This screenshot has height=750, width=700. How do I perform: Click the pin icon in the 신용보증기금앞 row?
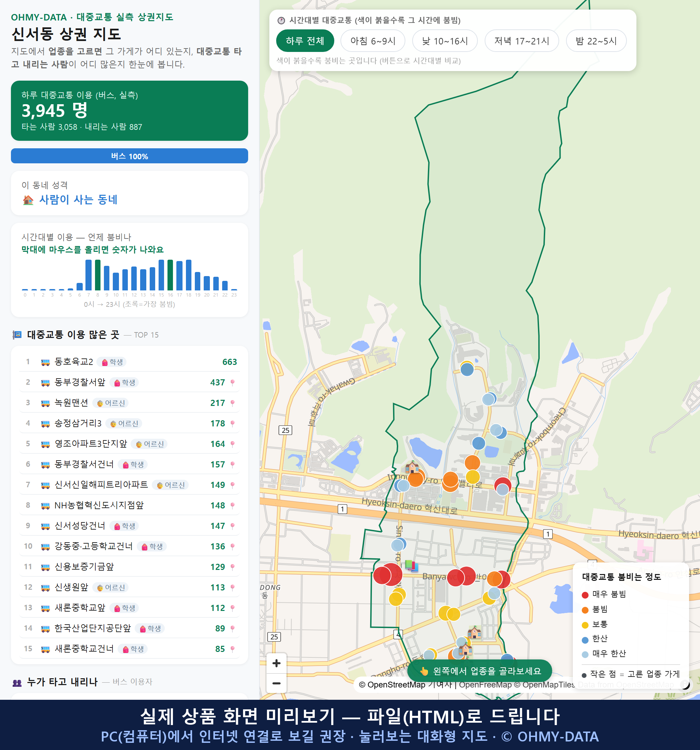(x=232, y=567)
